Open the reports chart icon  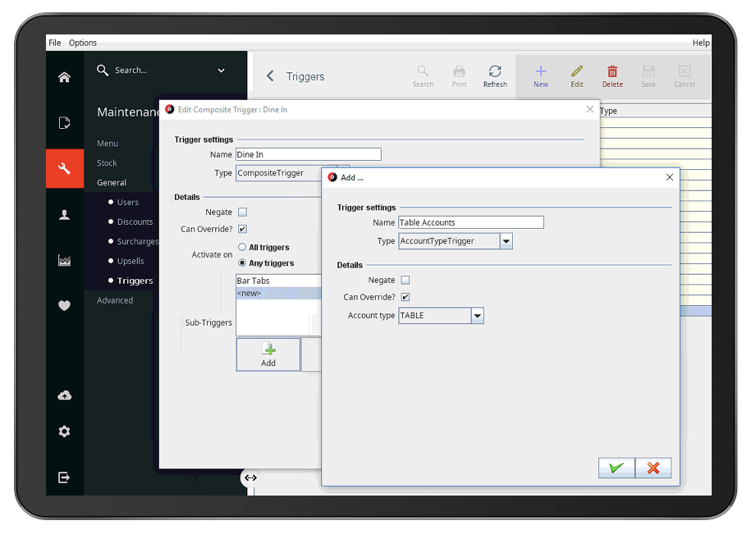[x=64, y=261]
